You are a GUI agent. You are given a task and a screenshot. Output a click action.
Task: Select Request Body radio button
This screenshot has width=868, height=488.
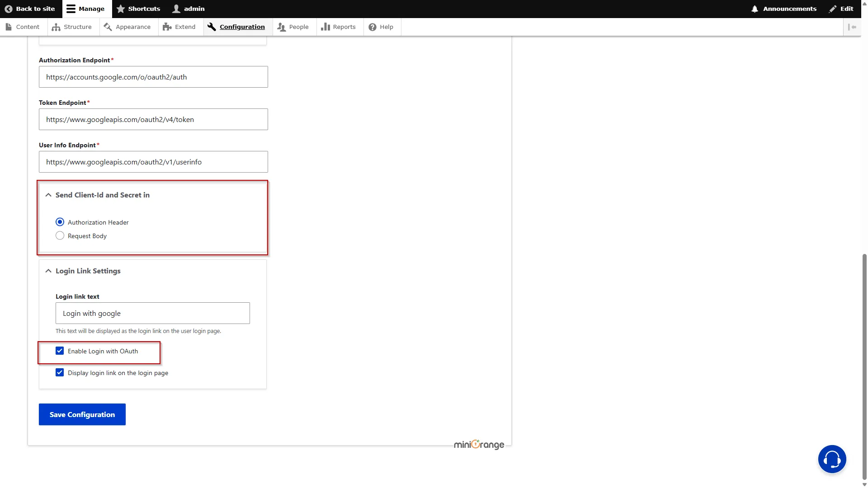(x=60, y=235)
